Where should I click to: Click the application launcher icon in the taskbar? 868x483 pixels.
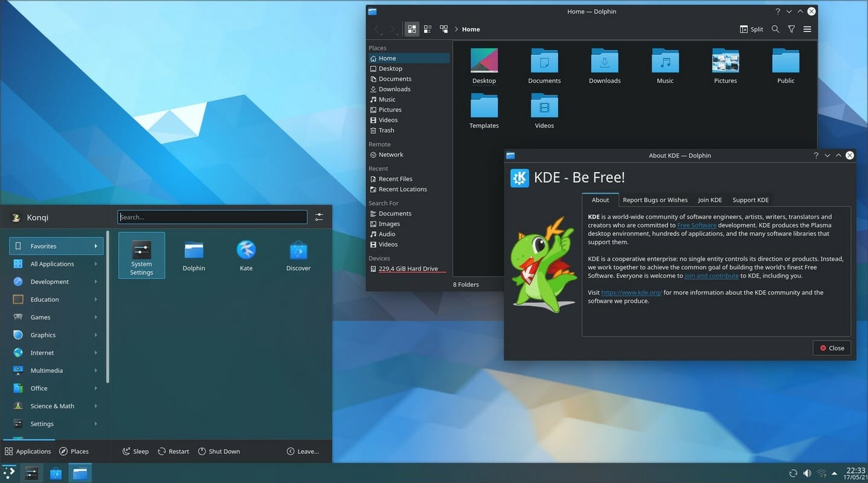9,473
